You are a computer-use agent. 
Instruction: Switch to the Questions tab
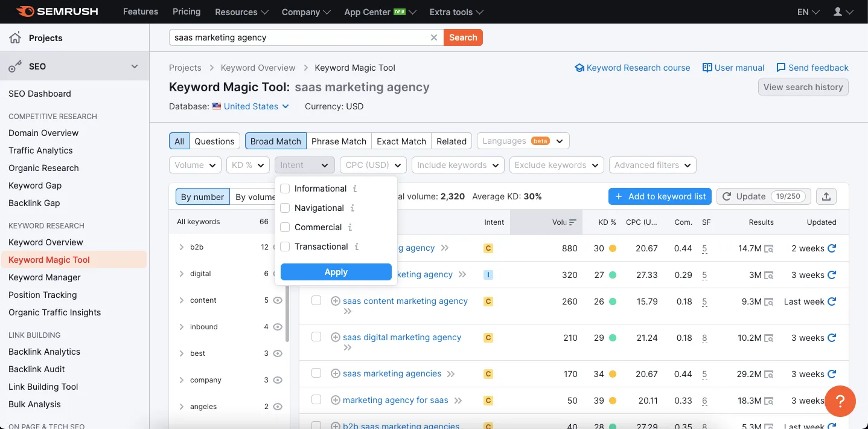coord(214,141)
